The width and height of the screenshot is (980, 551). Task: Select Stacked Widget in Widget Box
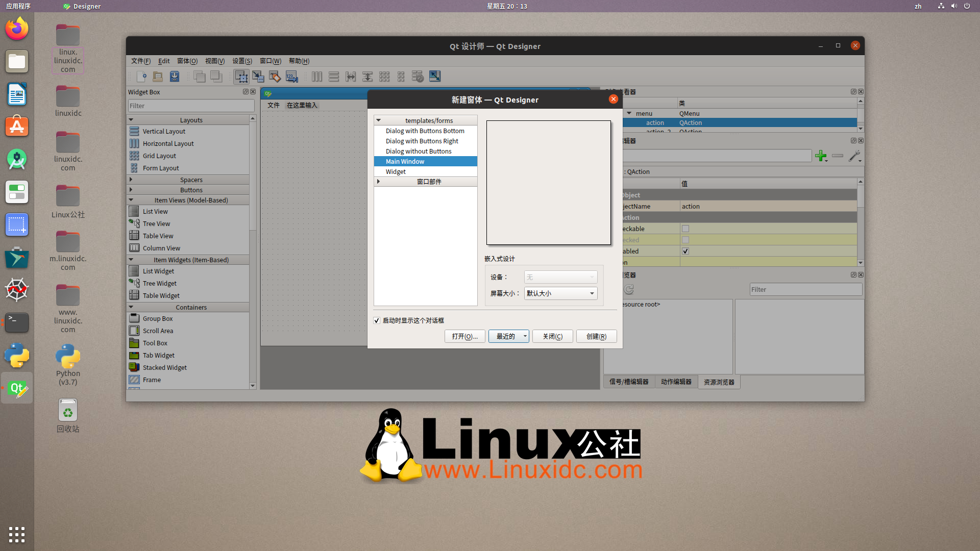pos(188,368)
